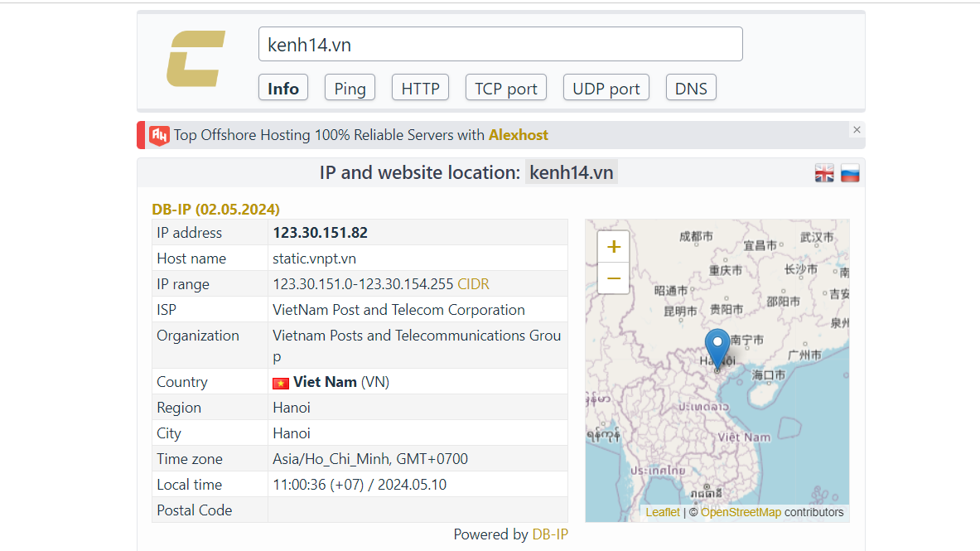The image size is (980, 551).
Task: Visit the DB-IP link at the bottom
Action: [x=550, y=534]
